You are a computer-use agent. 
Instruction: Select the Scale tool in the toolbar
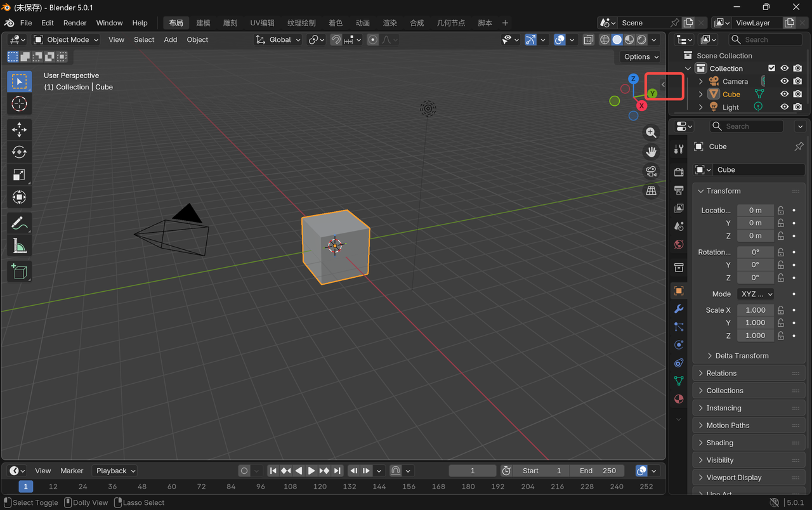[19, 174]
